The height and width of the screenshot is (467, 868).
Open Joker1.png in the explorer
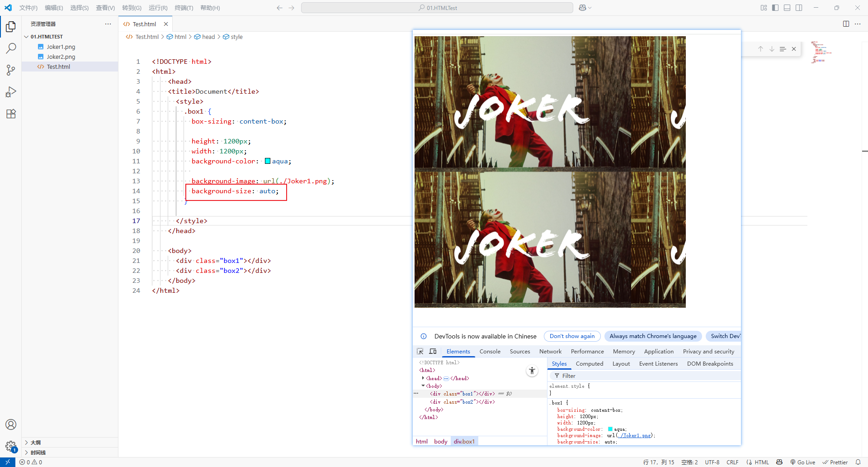[x=70, y=47]
